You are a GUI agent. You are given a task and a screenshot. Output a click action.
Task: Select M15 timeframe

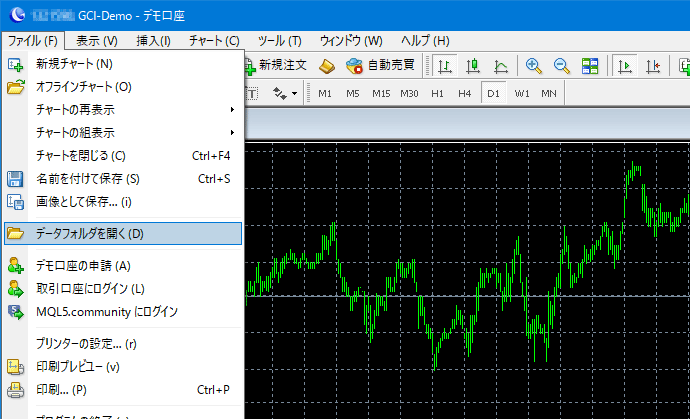[381, 93]
